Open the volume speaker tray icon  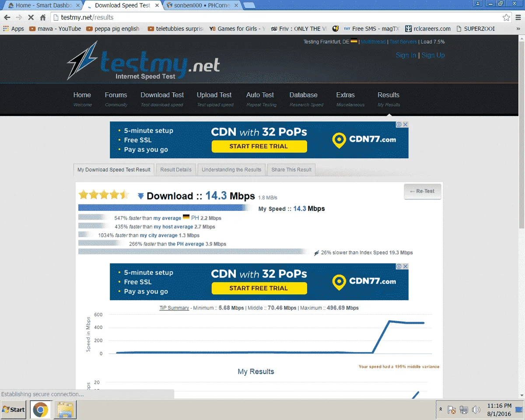476,410
